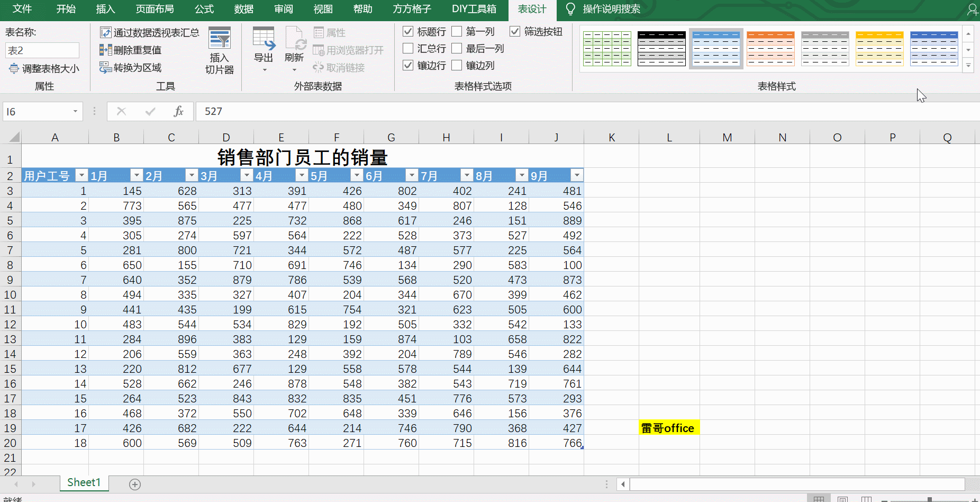Click the 用浏览器打开 icon
This screenshot has height=502, width=980.
(319, 50)
